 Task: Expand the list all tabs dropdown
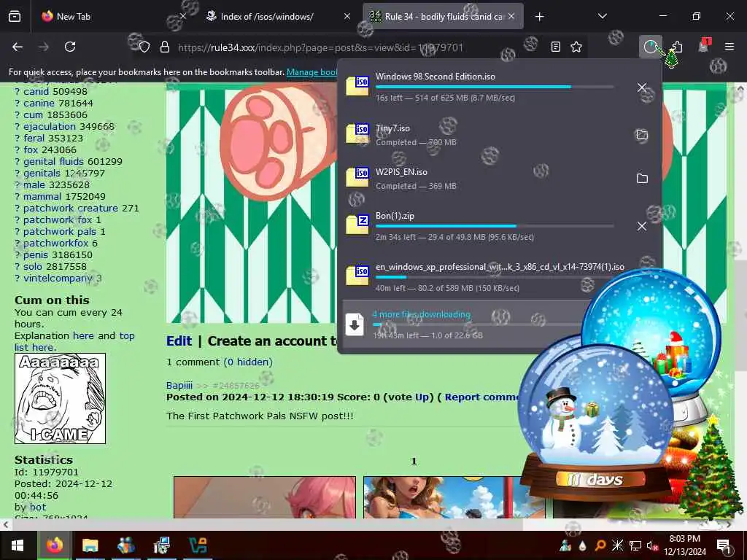pyautogui.click(x=602, y=17)
